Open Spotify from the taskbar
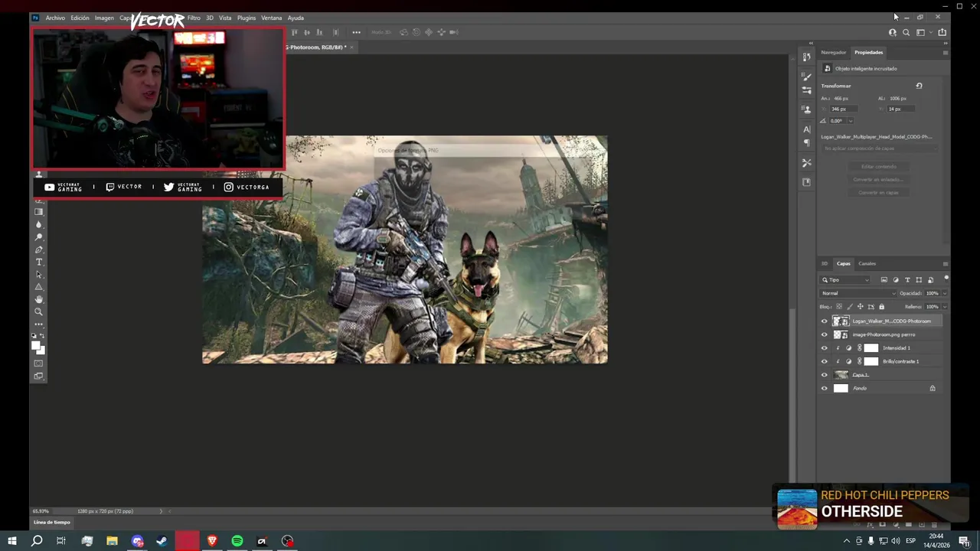 [237, 541]
